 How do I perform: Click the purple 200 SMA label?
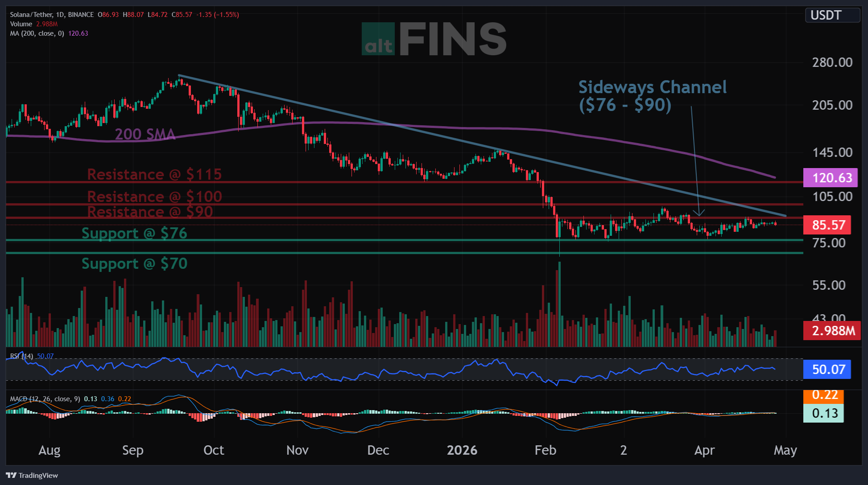click(x=145, y=134)
